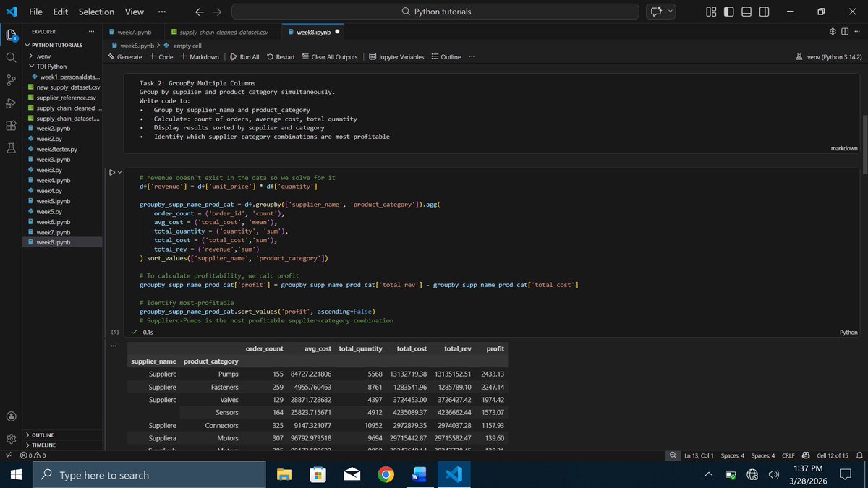Split the editor to the right

[x=844, y=32]
